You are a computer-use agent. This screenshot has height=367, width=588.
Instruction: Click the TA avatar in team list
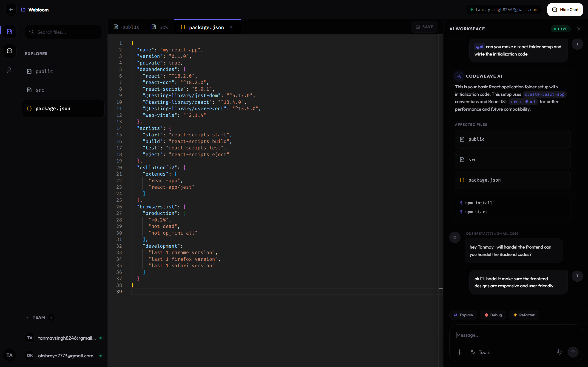pos(30,338)
